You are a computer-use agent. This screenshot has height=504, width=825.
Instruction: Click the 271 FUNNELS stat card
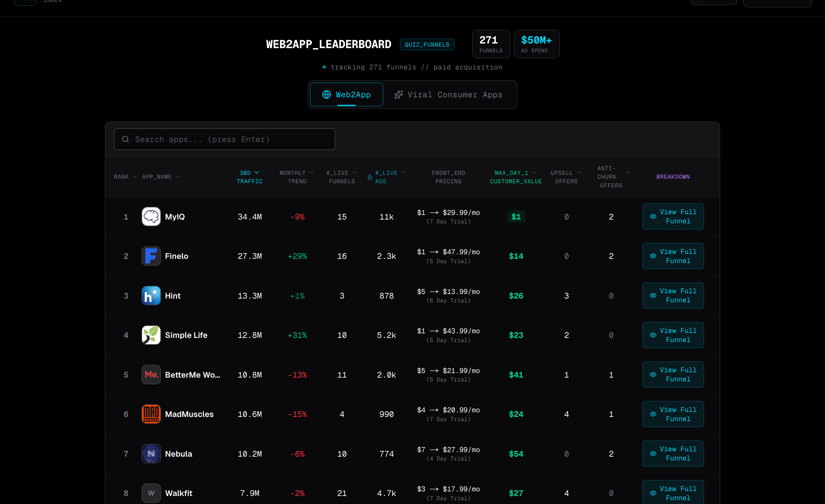(x=491, y=44)
